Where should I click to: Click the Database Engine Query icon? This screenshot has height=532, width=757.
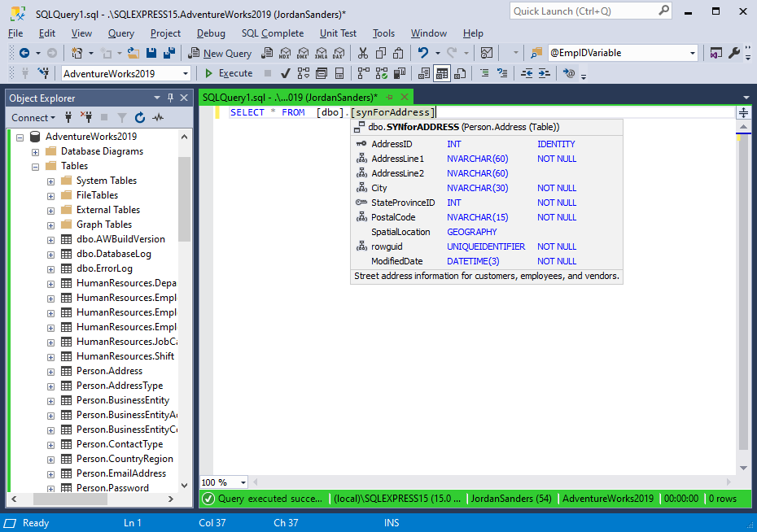click(267, 53)
